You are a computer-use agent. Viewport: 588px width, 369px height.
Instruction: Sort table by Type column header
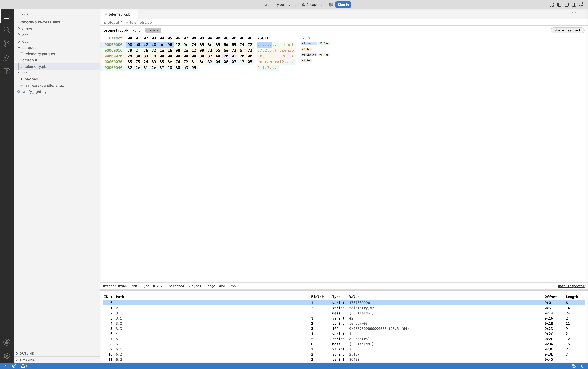click(x=336, y=297)
